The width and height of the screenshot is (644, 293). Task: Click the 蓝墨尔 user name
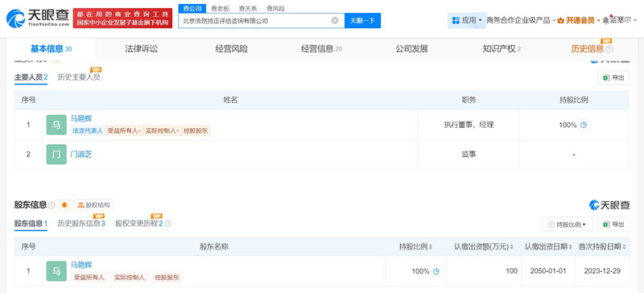pos(621,21)
